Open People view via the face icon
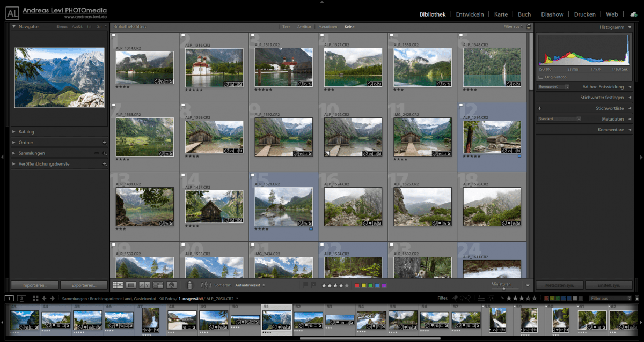Viewport: 644px width, 342px height. (172, 285)
